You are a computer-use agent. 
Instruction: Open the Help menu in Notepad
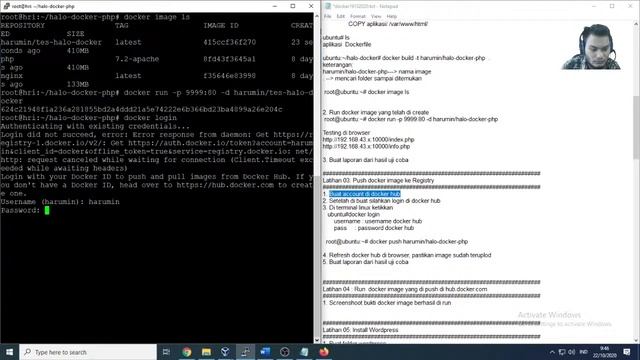(x=391, y=16)
